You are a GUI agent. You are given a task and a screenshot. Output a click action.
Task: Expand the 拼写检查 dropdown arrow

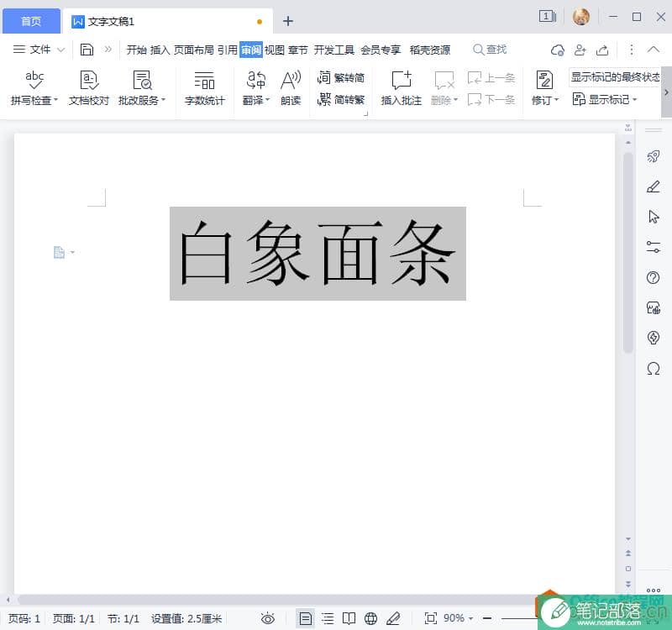pos(55,100)
